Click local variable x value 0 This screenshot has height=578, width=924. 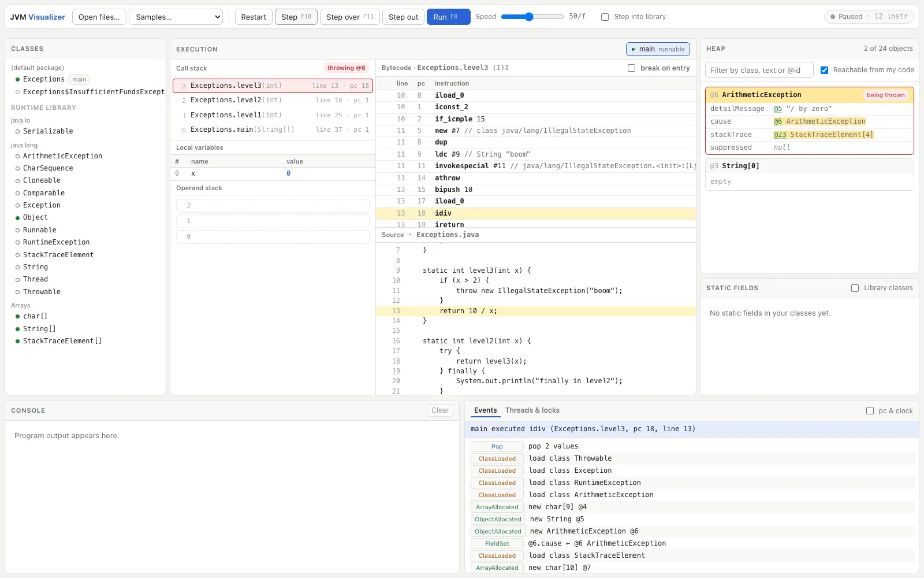tap(288, 173)
